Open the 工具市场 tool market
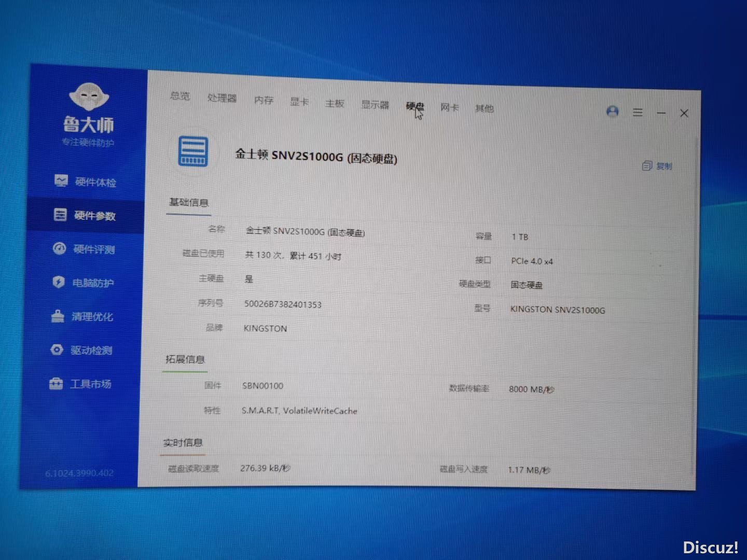This screenshot has width=747, height=560. pyautogui.click(x=80, y=384)
